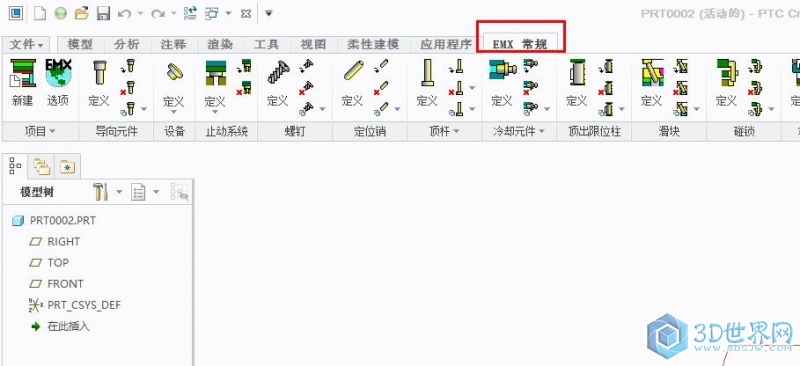Click the red-x delete icon in 冷却元件 group
This screenshot has height=366, width=800.
click(531, 88)
